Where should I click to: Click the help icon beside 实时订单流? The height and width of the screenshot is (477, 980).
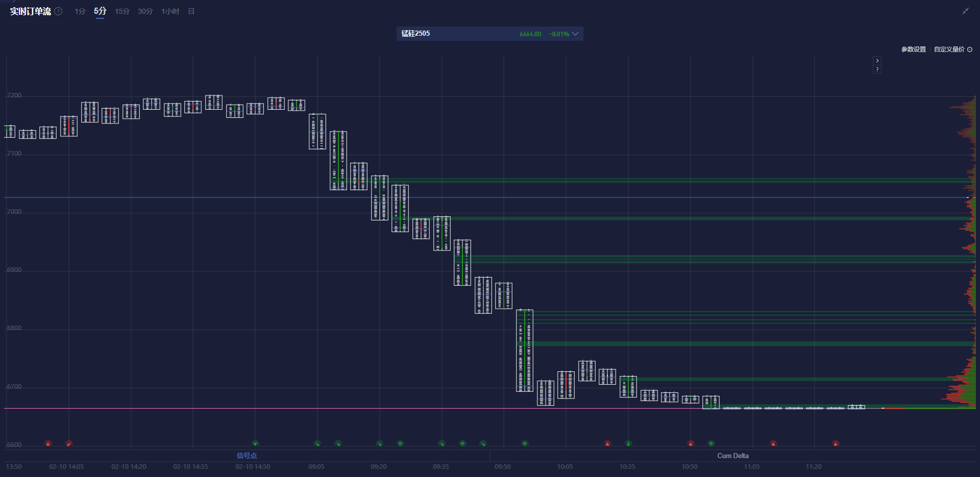click(59, 11)
